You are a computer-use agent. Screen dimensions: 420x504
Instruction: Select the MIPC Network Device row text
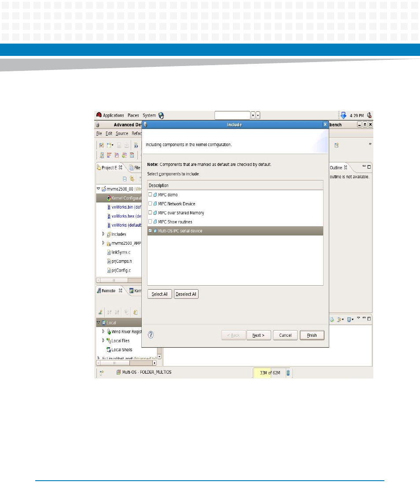177,204
